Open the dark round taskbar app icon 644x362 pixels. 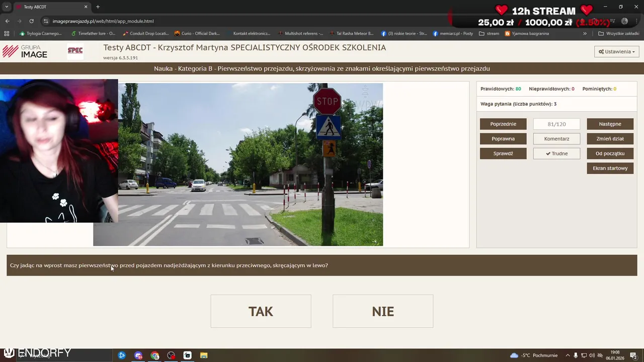pos(171,355)
